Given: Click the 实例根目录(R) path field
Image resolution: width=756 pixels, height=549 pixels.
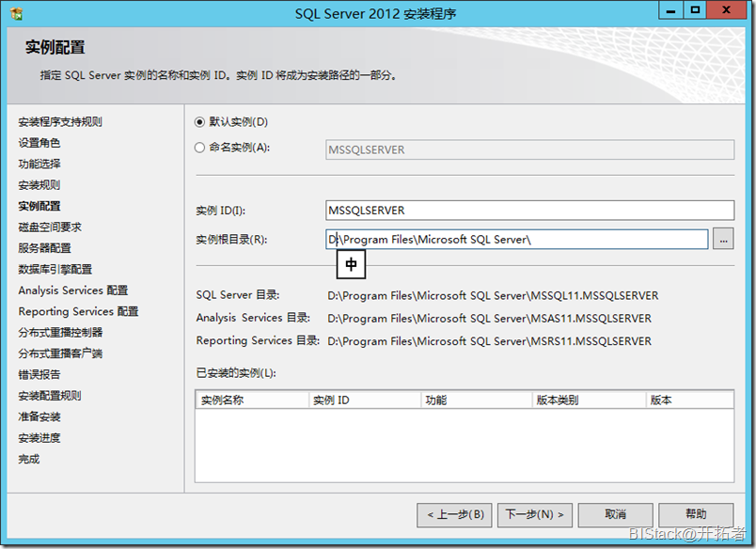Looking at the screenshot, I should pos(517,239).
